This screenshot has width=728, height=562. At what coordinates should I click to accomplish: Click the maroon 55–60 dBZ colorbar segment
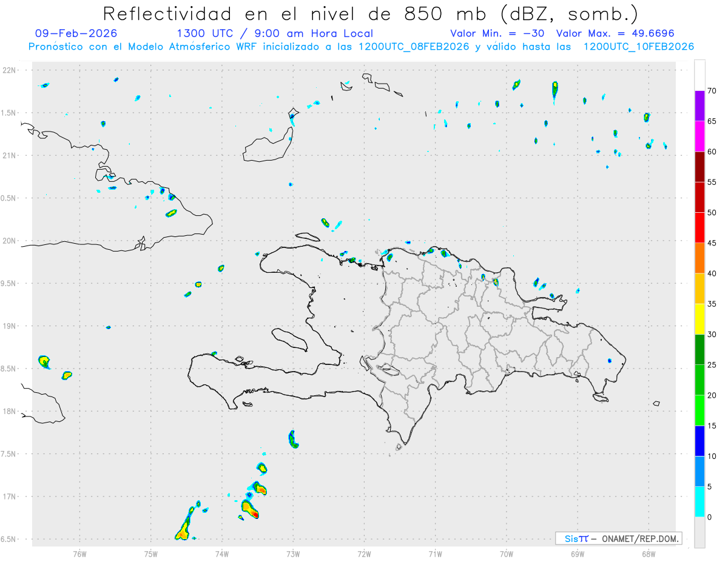(x=699, y=167)
